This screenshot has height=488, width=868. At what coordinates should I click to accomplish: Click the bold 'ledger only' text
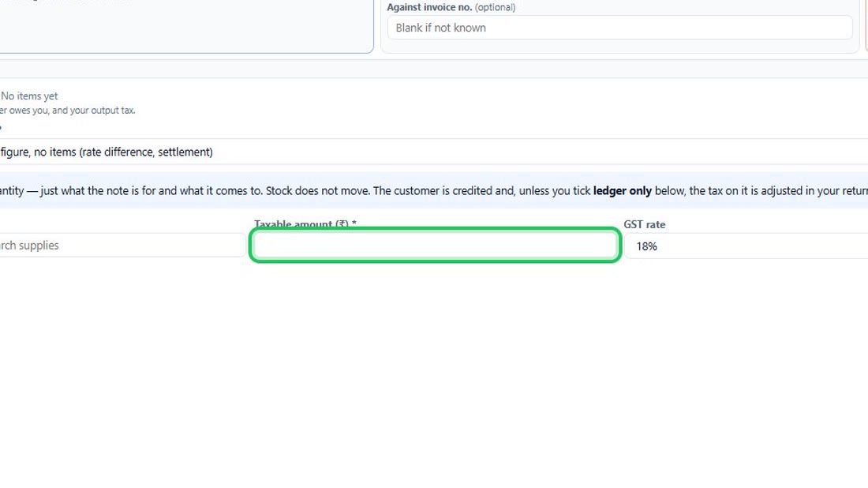pyautogui.click(x=623, y=190)
